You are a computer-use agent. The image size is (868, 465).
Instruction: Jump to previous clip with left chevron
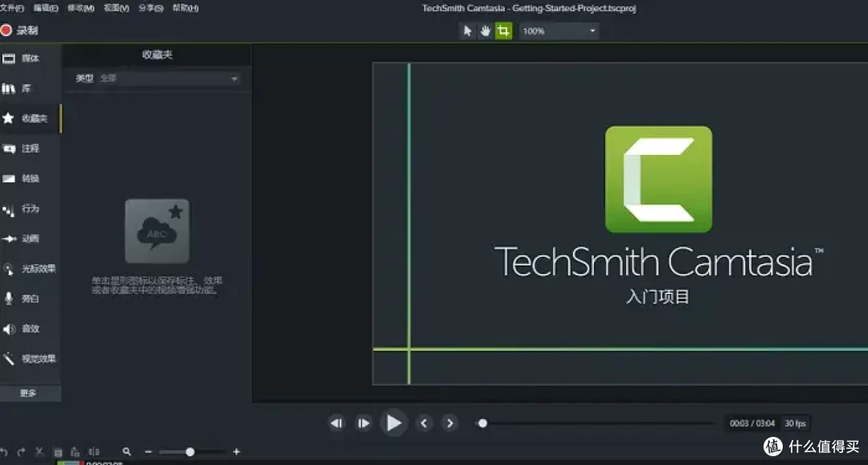(424, 423)
